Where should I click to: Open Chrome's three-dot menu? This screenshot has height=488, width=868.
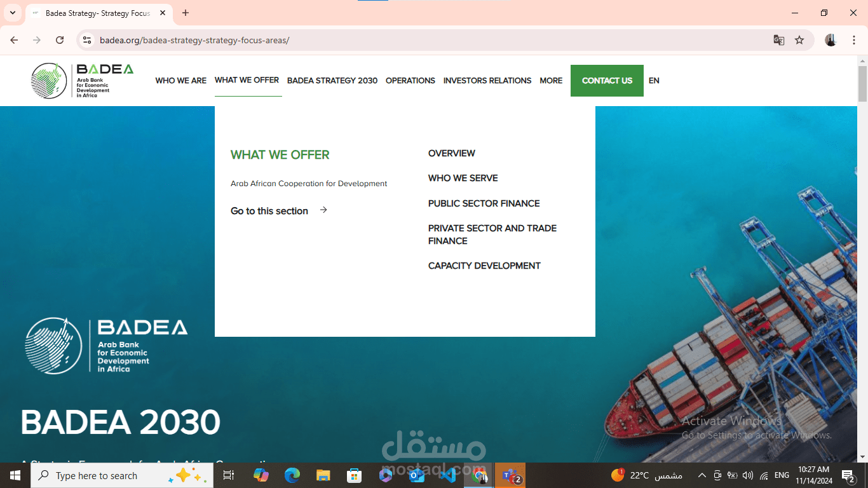tap(853, 40)
